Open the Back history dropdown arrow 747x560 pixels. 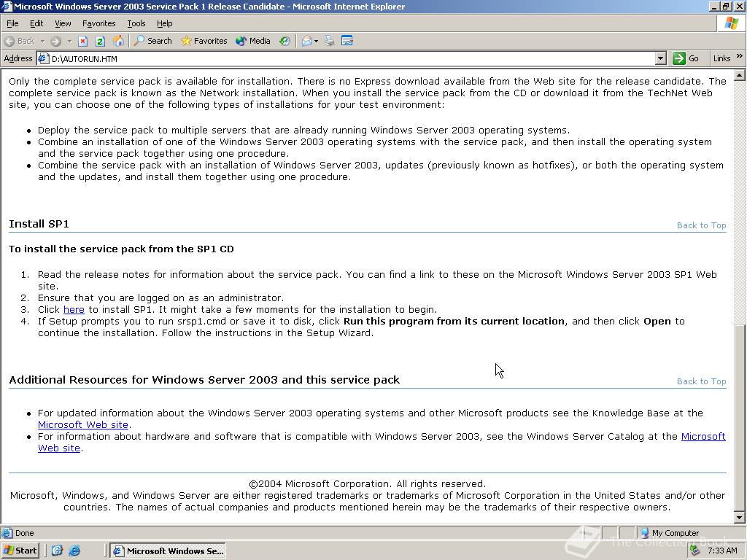click(42, 41)
